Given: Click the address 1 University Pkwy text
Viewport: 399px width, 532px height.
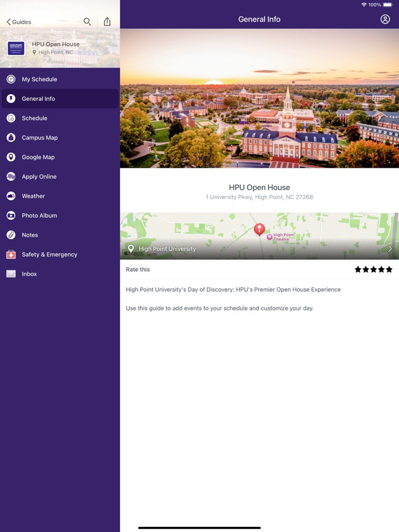Looking at the screenshot, I should point(259,197).
